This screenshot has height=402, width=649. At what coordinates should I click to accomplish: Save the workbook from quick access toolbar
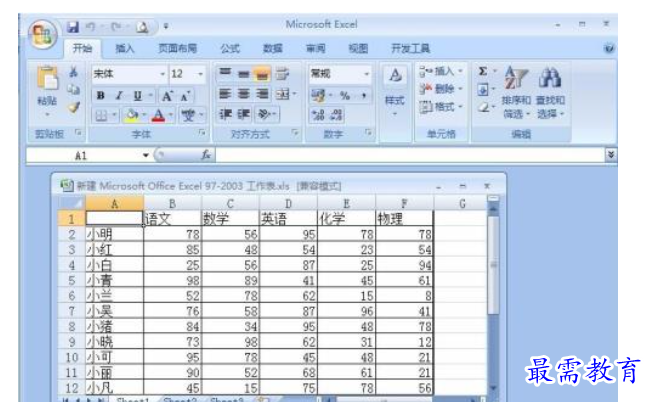pos(73,27)
